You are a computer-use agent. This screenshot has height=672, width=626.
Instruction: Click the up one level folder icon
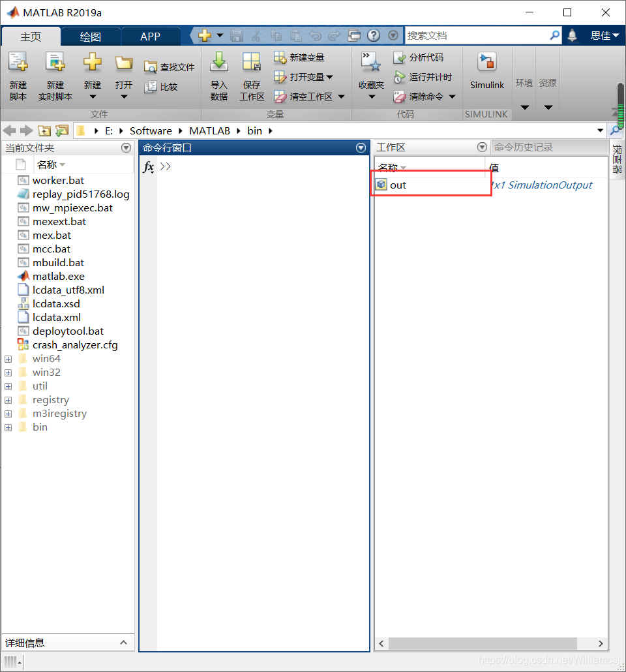pos(44,130)
